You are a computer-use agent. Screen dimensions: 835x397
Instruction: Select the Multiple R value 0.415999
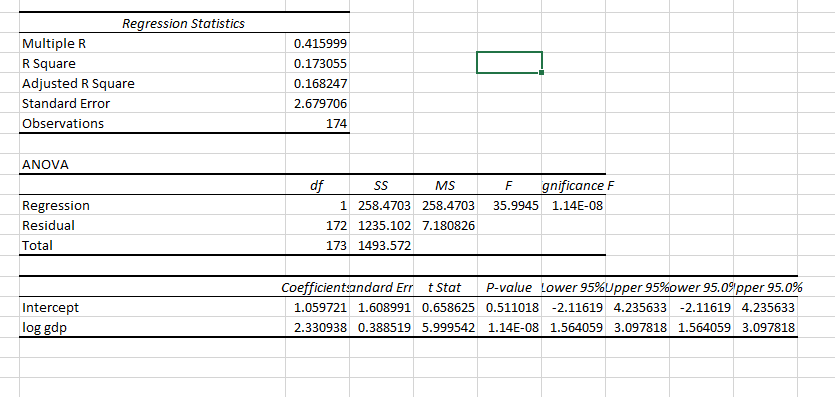point(317,44)
